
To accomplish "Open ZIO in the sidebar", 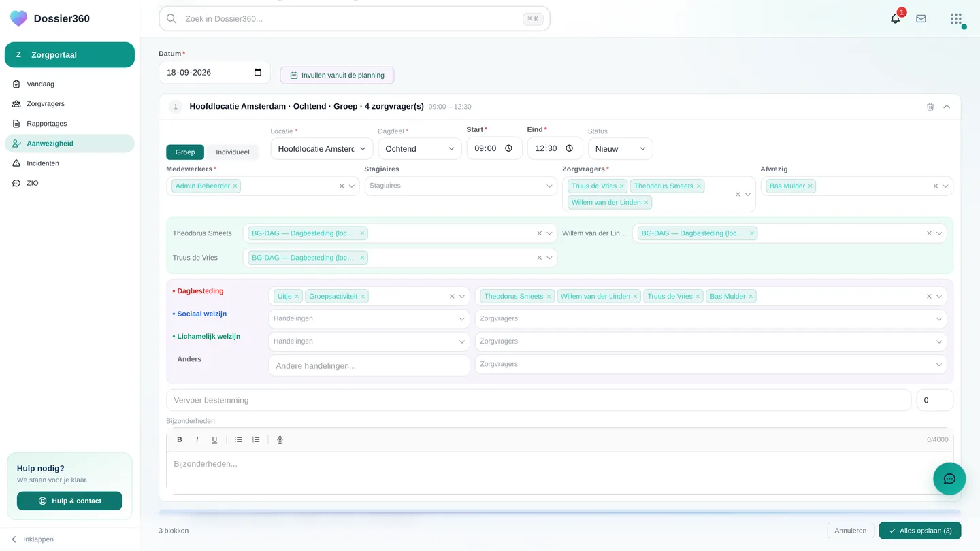I will pos(69,183).
